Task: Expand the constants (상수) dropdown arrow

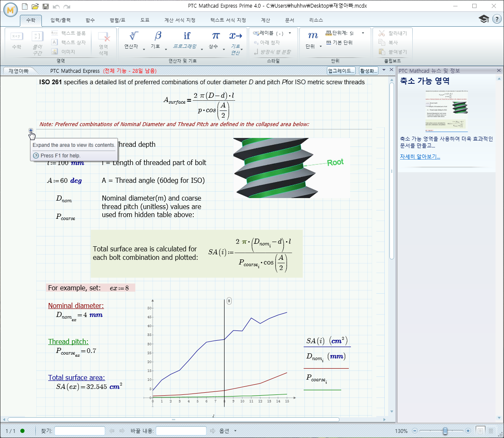Action: pyautogui.click(x=224, y=49)
